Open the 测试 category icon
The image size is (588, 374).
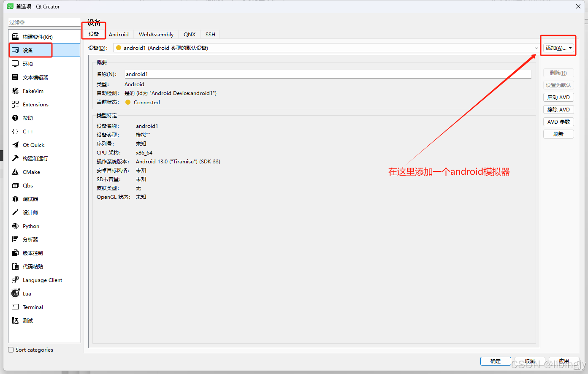point(15,320)
